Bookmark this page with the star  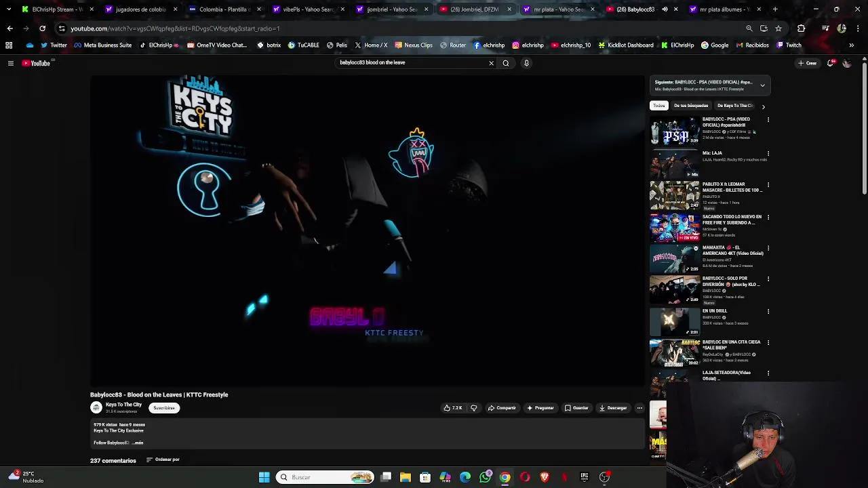[x=778, y=28]
